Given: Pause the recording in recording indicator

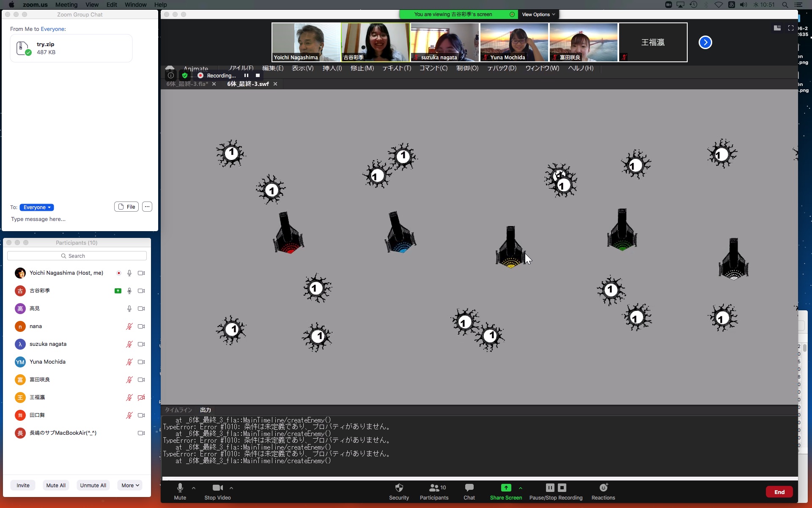Looking at the screenshot, I should click(246, 75).
